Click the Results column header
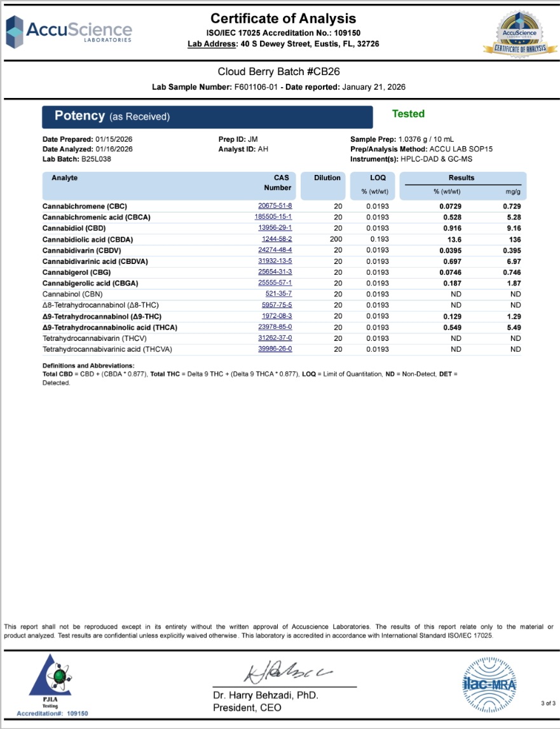The height and width of the screenshot is (729, 560). (x=461, y=177)
